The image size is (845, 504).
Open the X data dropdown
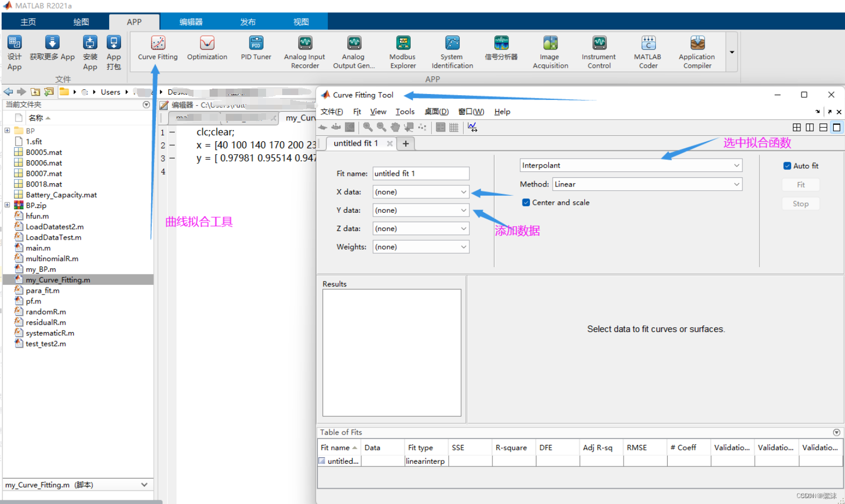421,192
